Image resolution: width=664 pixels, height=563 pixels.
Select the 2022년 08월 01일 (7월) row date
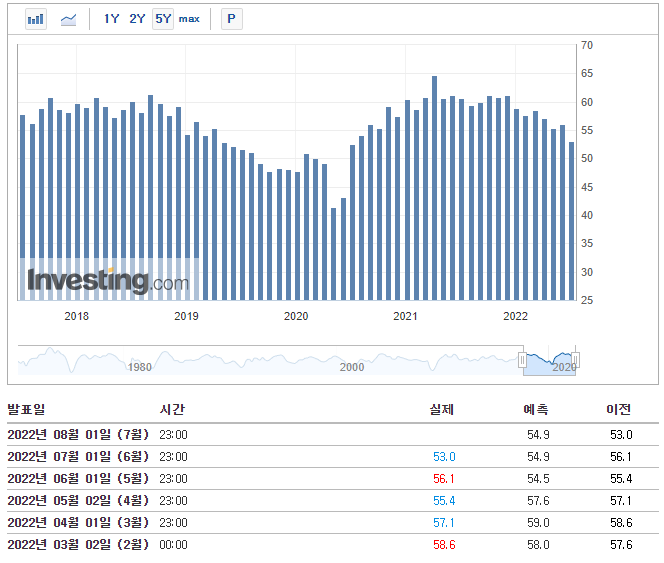[78, 435]
